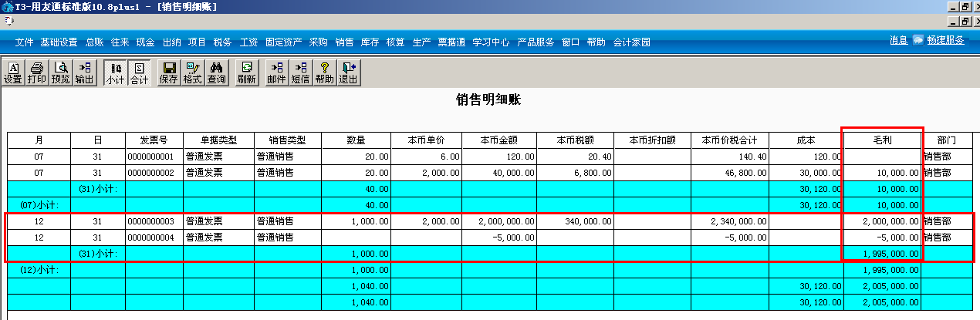This screenshot has height=320, width=980.
Task: Click the 发票号 column header
Action: point(154,140)
